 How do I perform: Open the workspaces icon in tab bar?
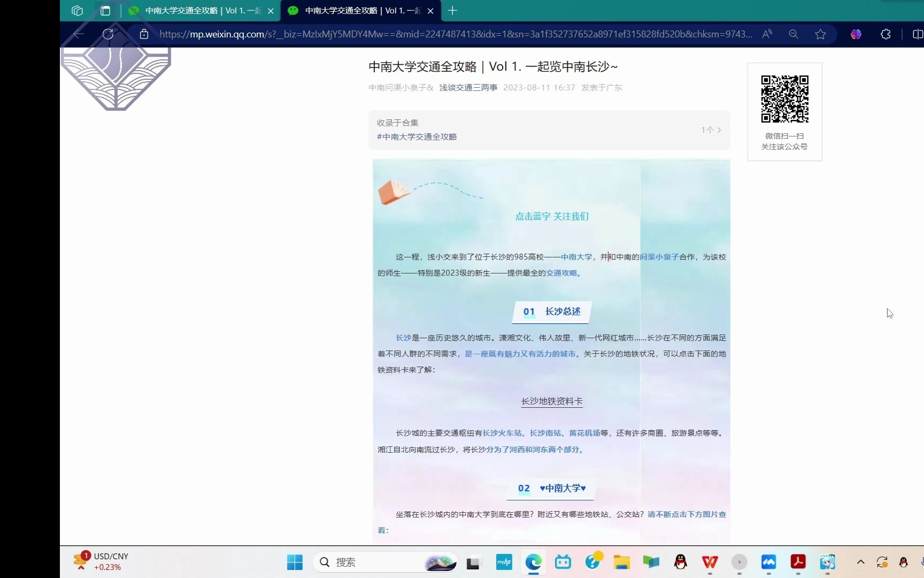pyautogui.click(x=77, y=11)
